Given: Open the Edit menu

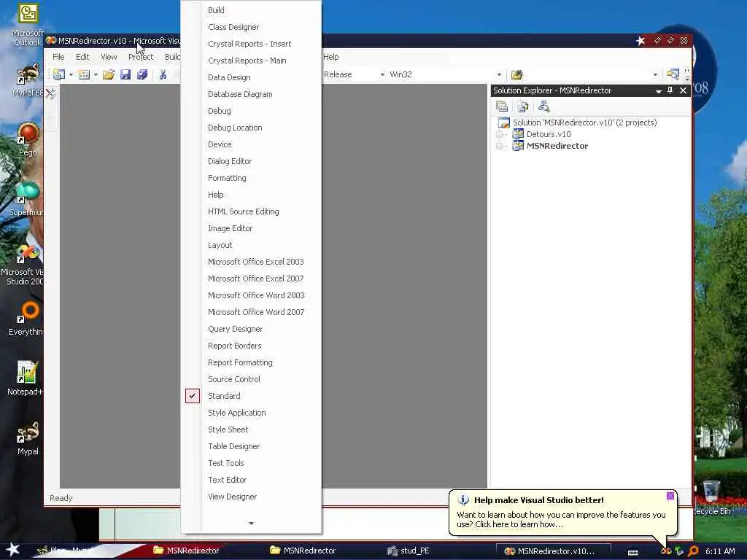Looking at the screenshot, I should tap(82, 57).
